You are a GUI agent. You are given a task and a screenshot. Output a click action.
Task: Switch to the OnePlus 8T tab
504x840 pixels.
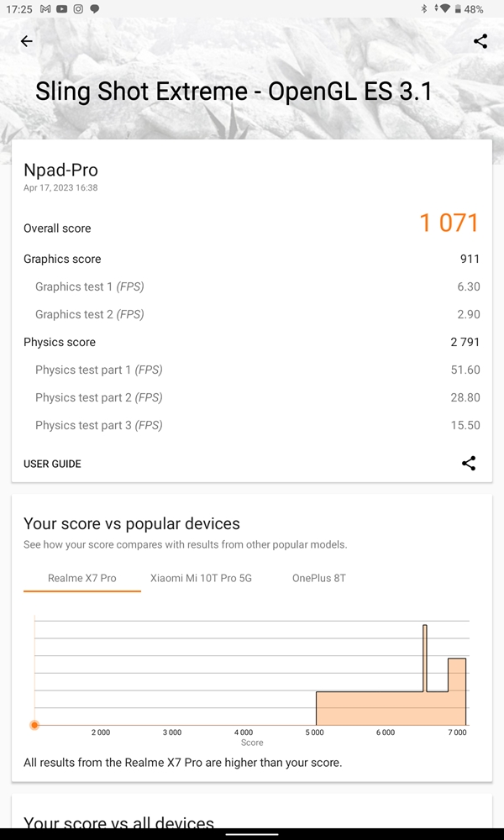[x=318, y=578]
